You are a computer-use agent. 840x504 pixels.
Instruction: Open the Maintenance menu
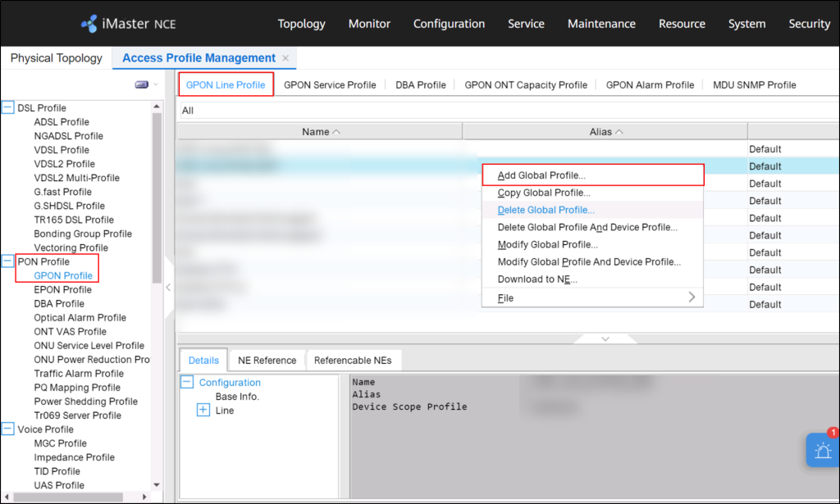click(x=601, y=24)
